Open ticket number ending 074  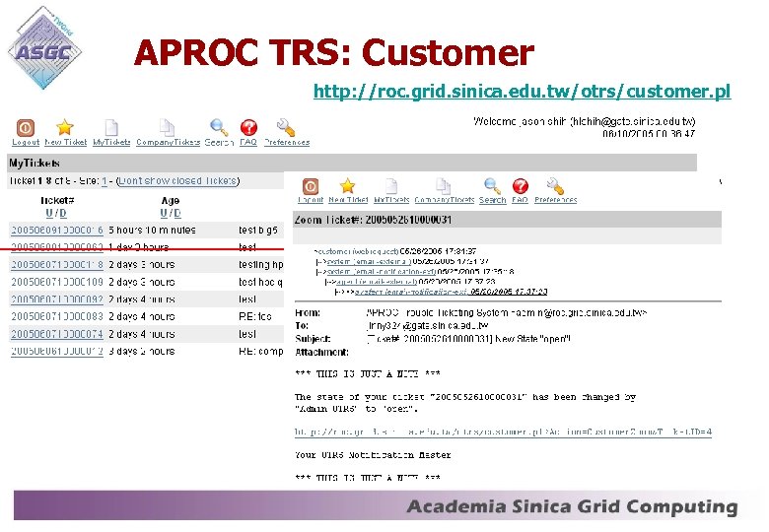[57, 334]
